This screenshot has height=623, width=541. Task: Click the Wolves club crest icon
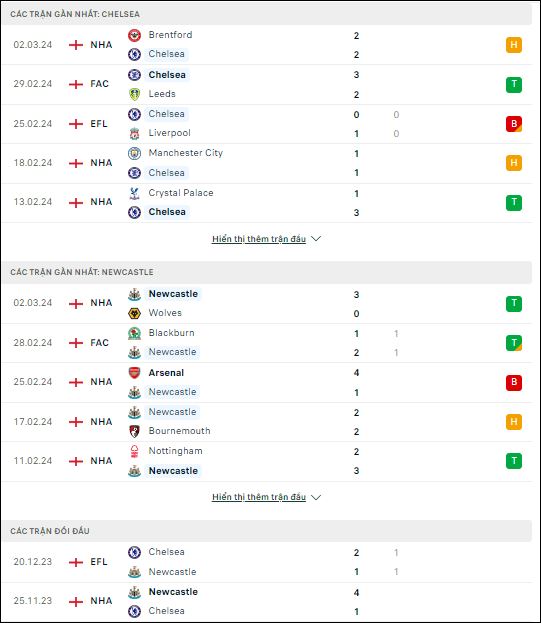tap(134, 313)
